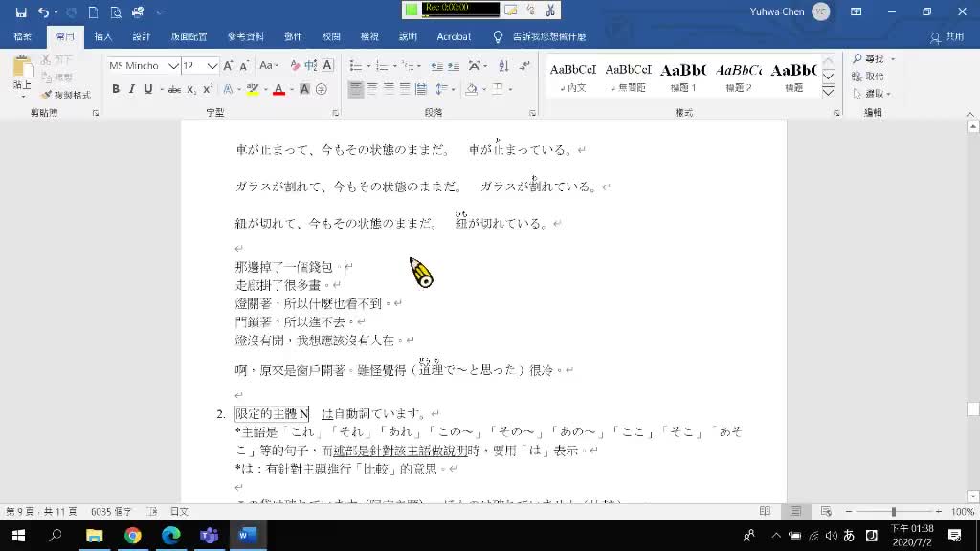
Task: Click the zoom slider handle in the status bar
Action: [x=894, y=511]
